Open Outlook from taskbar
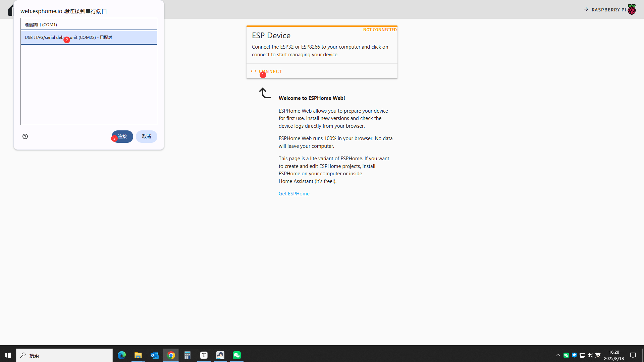 (x=154, y=355)
